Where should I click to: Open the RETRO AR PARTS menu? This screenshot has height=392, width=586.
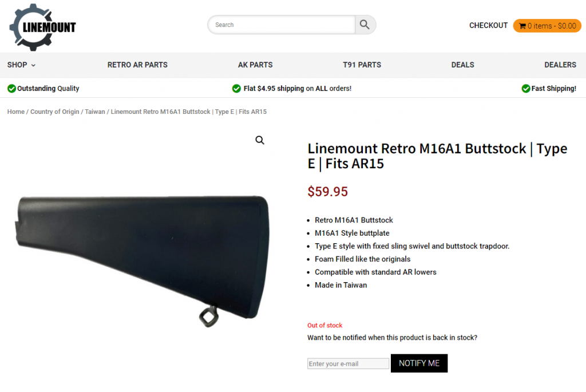tap(137, 65)
